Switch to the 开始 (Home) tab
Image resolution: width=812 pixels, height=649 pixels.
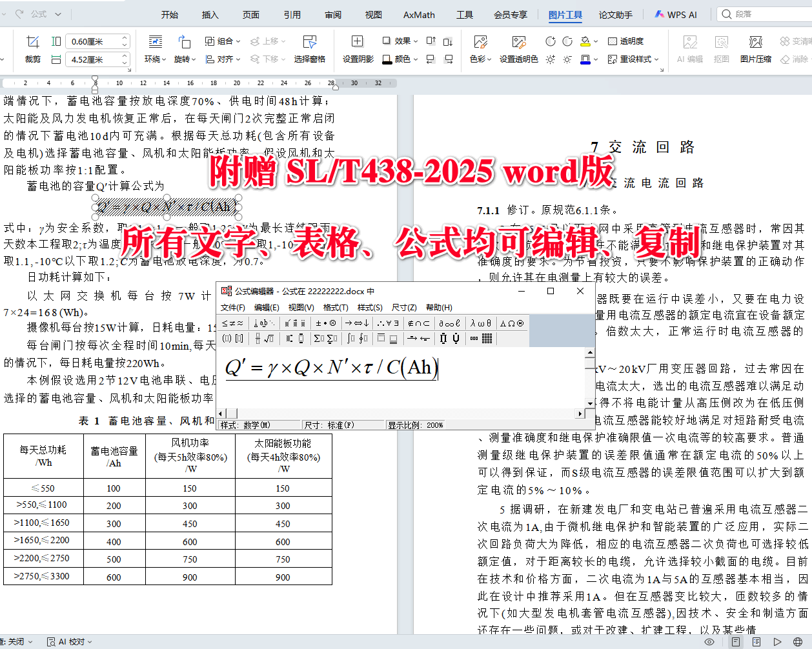[x=170, y=14]
